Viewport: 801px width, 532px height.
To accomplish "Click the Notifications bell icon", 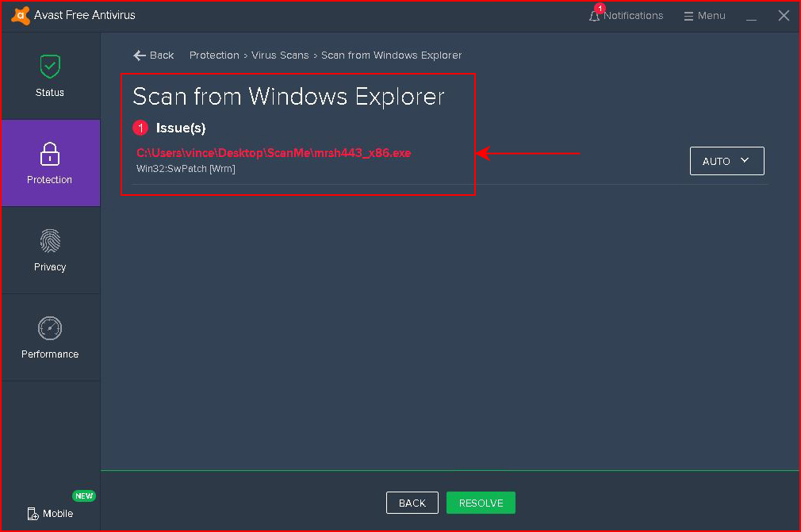I will (594, 17).
